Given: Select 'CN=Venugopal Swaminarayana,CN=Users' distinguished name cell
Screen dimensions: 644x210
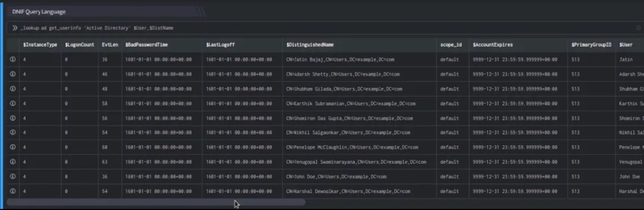Looking at the screenshot, I should (356, 162).
